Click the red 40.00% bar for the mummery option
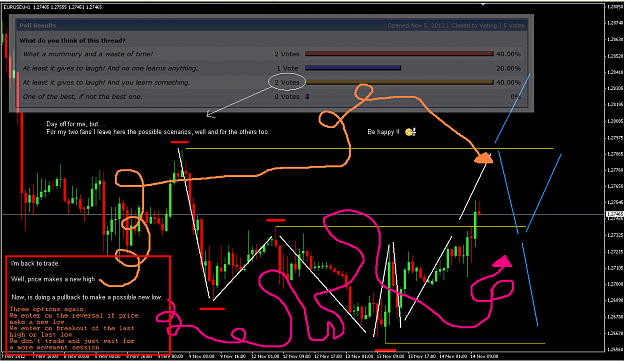The width and height of the screenshot is (625, 361). 399,54
